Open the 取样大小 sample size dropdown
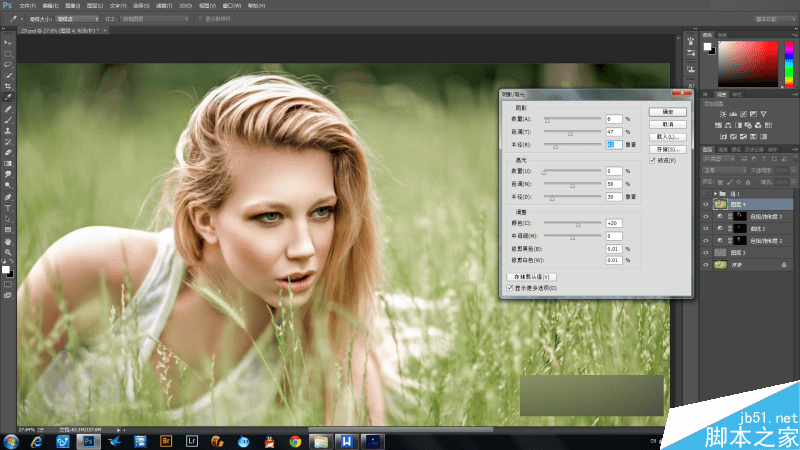The height and width of the screenshot is (450, 800). (x=76, y=18)
